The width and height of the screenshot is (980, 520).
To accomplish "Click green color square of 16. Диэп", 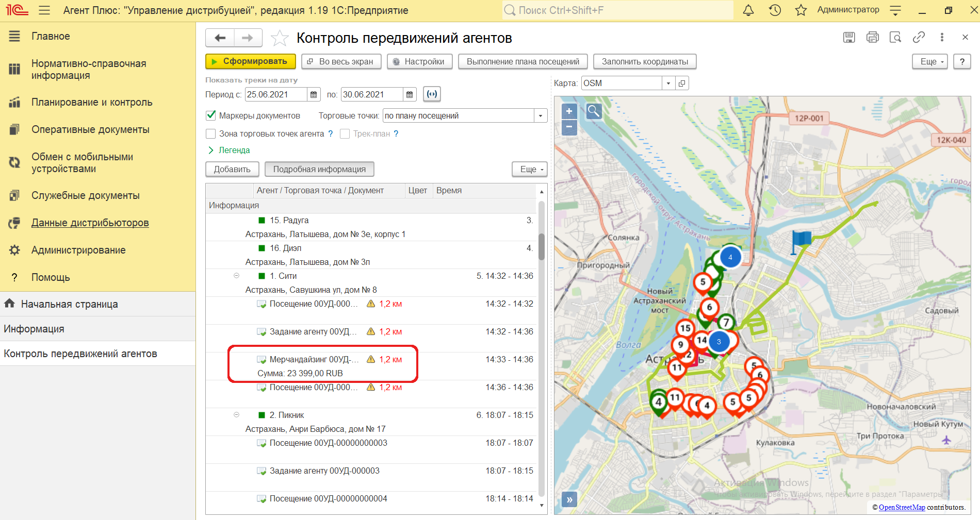I will coord(262,248).
